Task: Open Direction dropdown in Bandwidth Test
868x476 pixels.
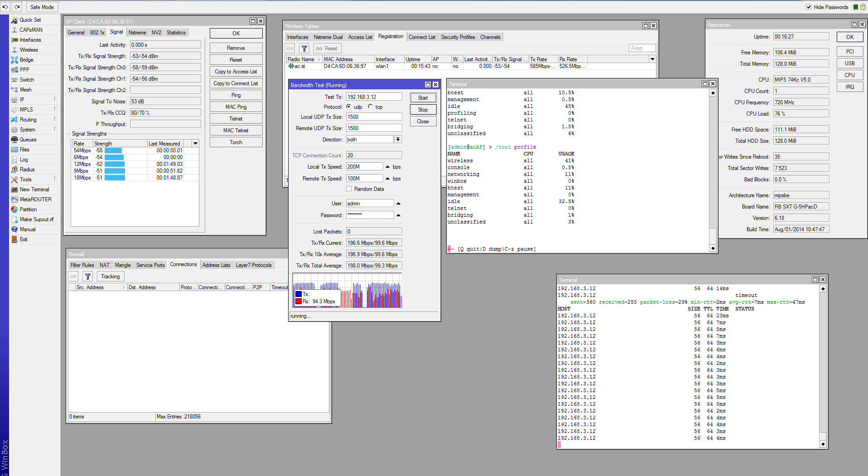Action: tap(398, 140)
